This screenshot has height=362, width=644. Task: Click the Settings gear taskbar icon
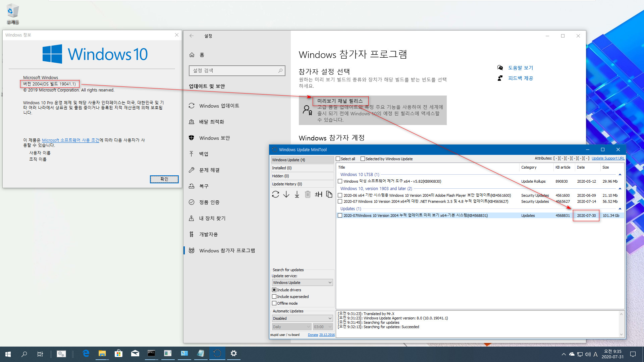pyautogui.click(x=233, y=354)
